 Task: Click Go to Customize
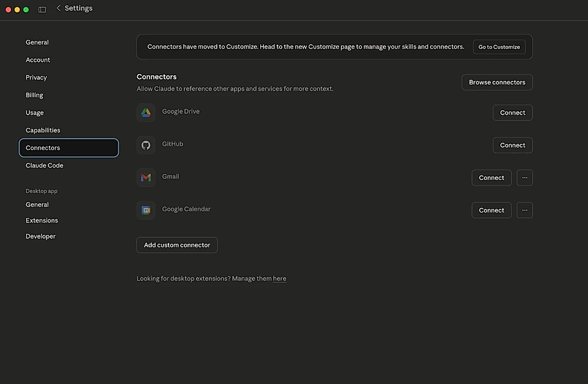(x=499, y=47)
